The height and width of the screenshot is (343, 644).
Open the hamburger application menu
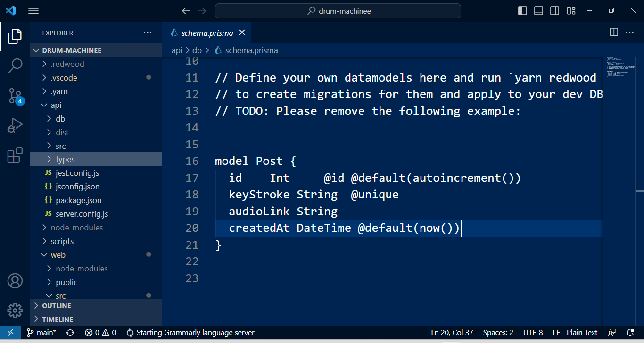(33, 10)
